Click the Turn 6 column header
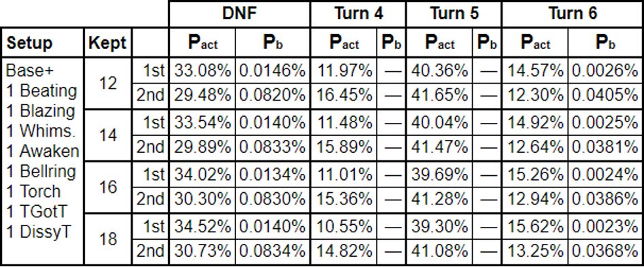Image resolution: width=644 pixels, height=267 pixels. (573, 14)
